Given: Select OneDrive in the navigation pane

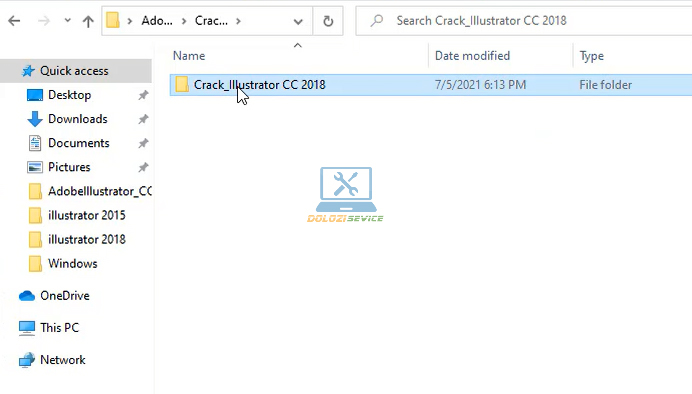Looking at the screenshot, I should (x=65, y=296).
